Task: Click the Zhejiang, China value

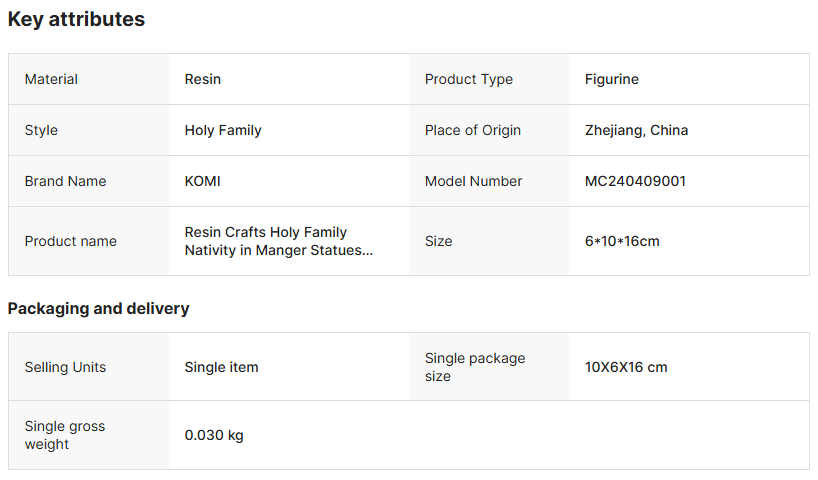Action: (636, 130)
